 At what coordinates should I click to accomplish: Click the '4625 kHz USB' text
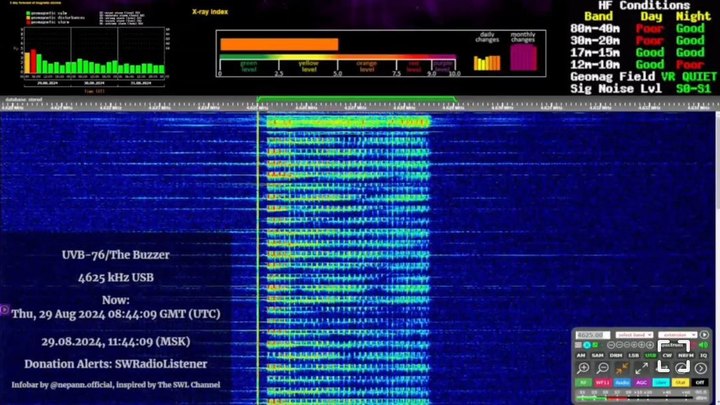(x=116, y=277)
